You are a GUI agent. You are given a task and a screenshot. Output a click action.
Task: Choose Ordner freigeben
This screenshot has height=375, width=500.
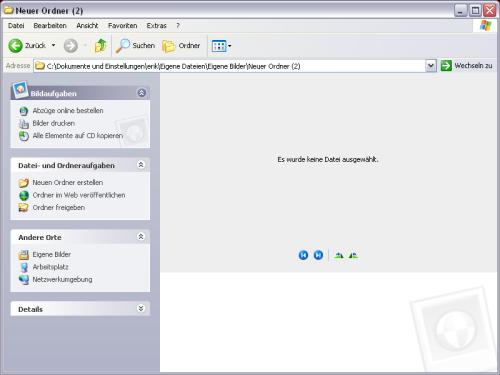pyautogui.click(x=58, y=207)
